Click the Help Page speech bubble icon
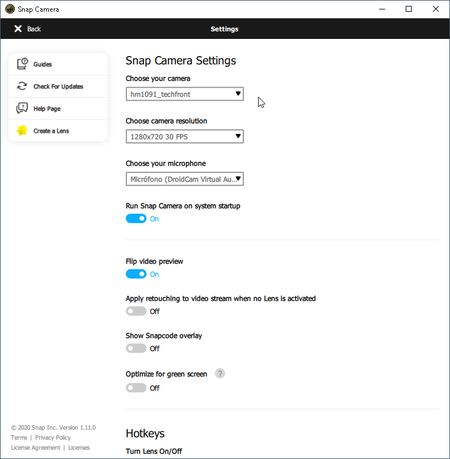 [x=22, y=108]
